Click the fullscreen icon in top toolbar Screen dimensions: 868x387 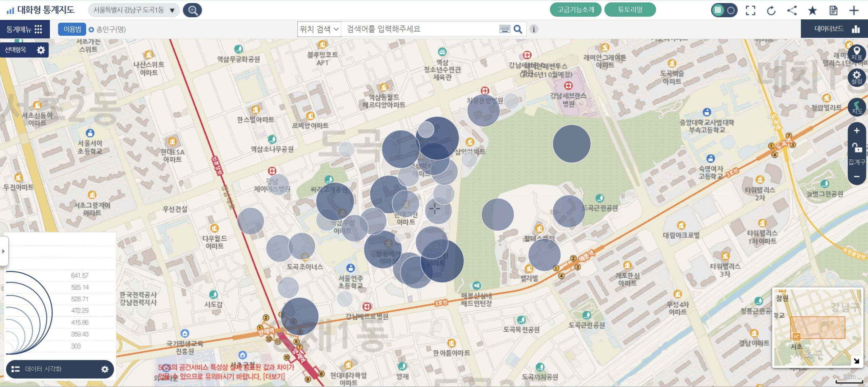750,11
